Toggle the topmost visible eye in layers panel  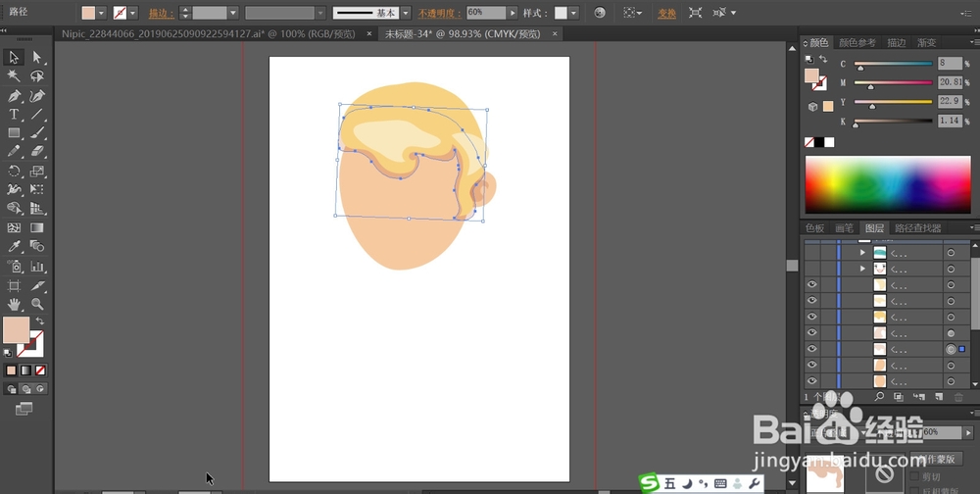pos(811,284)
